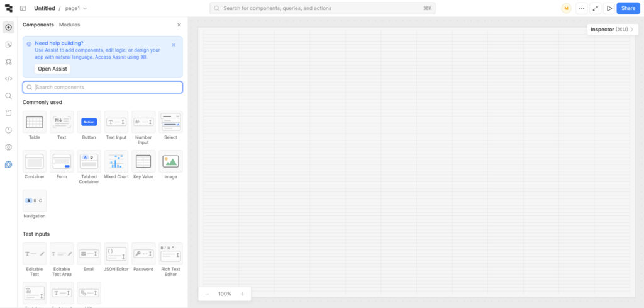This screenshot has width=644, height=308.
Task: Choose the Mixed Chart component
Action: point(116,161)
